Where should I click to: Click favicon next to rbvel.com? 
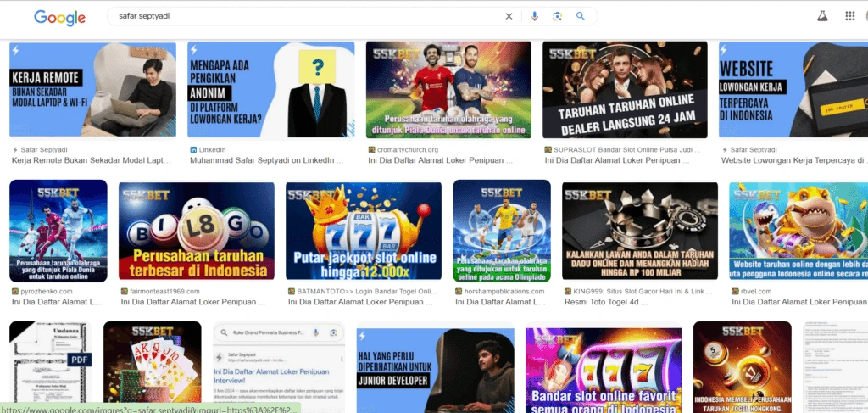[x=735, y=291]
